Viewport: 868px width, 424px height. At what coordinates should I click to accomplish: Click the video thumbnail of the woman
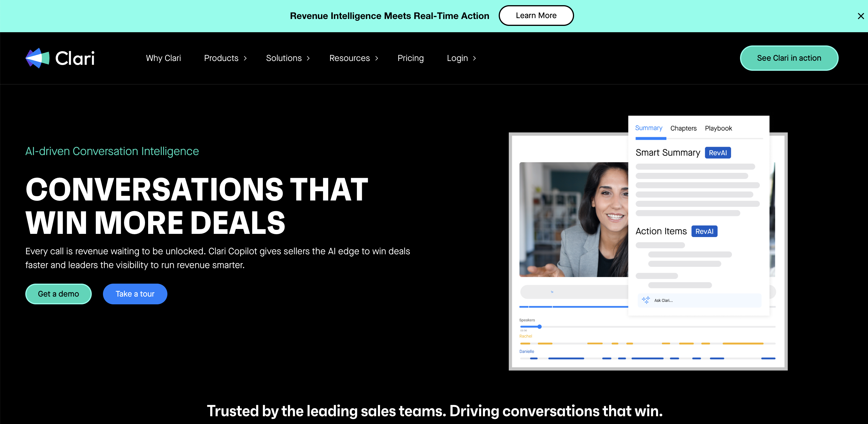point(573,219)
